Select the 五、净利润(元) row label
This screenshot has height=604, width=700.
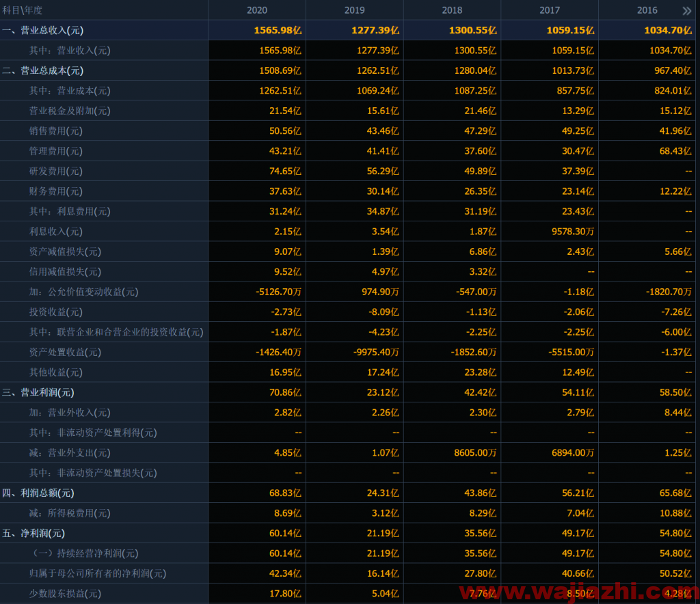point(33,534)
